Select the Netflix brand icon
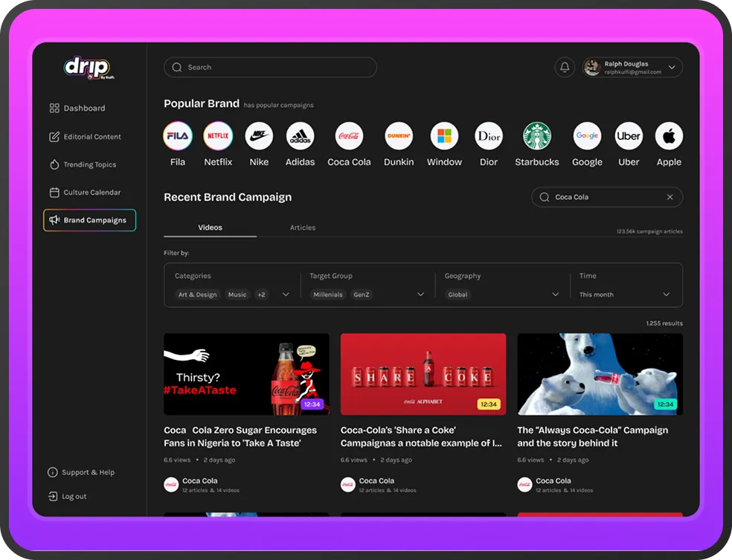Viewport: 732px width, 560px height. [x=218, y=136]
